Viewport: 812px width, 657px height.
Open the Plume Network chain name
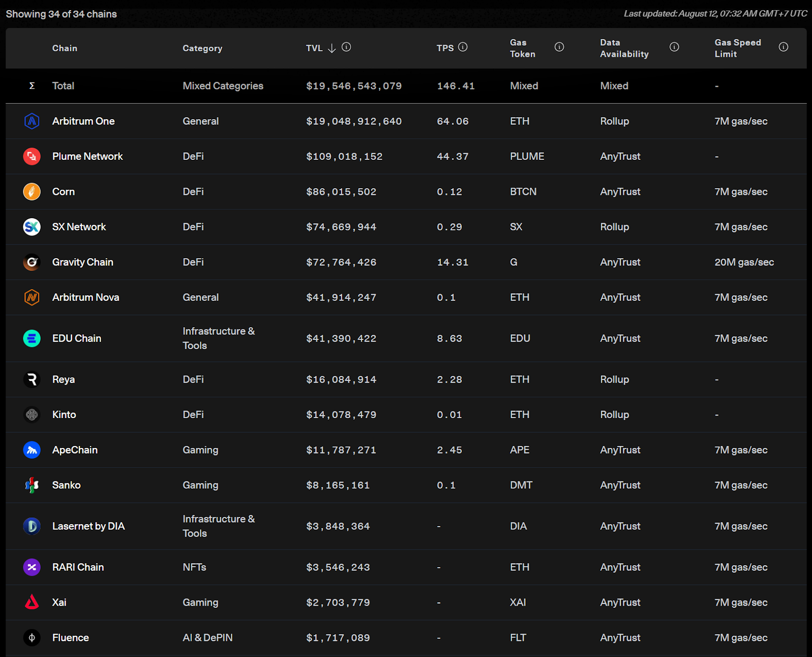click(87, 156)
